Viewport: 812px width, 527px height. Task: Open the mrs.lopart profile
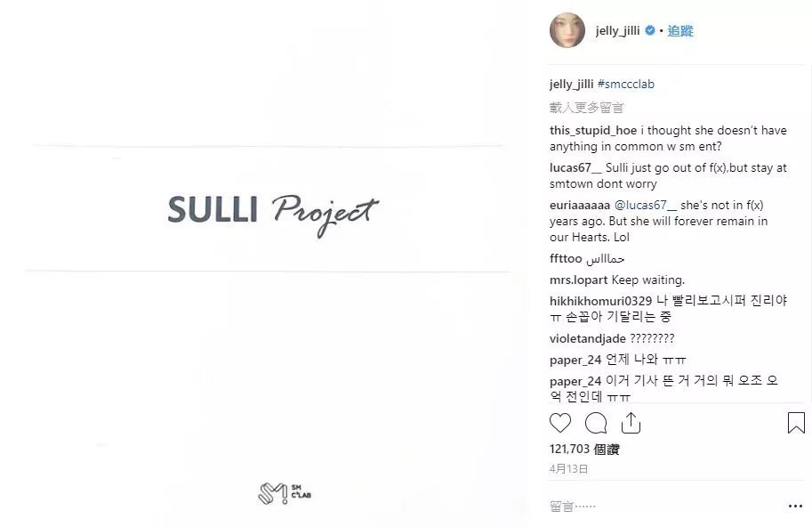tap(578, 280)
